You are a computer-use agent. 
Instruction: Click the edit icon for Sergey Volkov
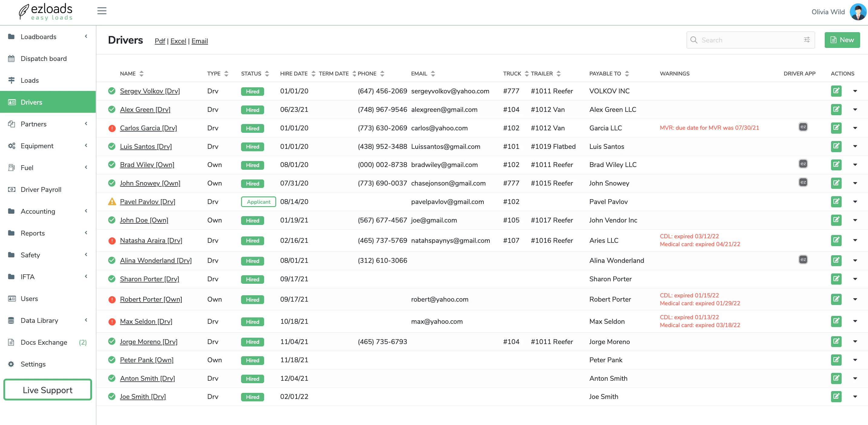click(836, 91)
